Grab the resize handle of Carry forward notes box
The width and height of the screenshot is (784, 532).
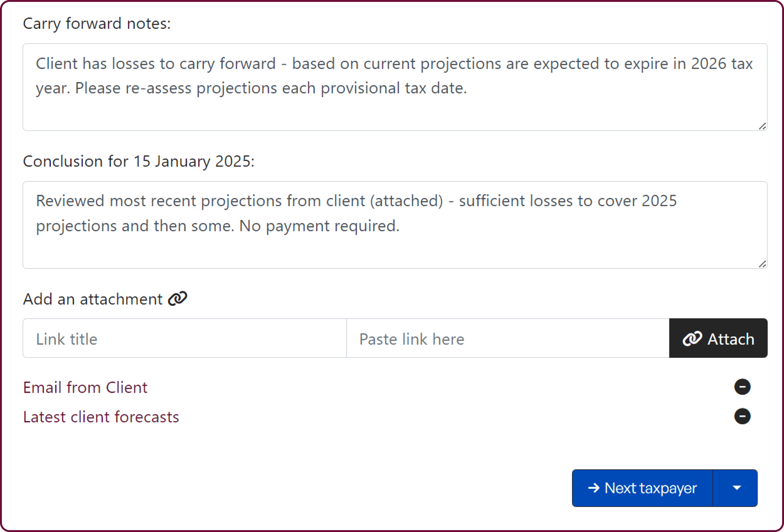point(762,126)
